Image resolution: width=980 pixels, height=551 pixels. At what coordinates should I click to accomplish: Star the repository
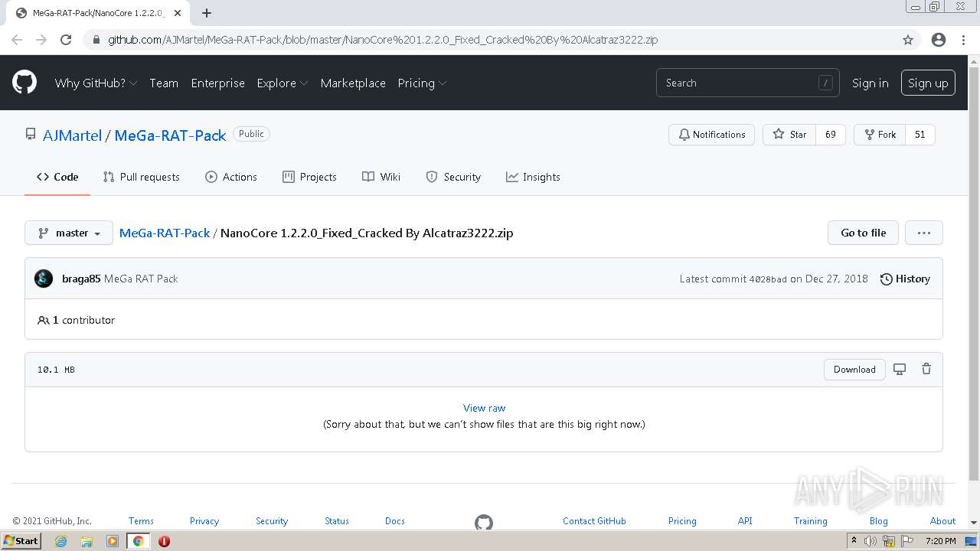pos(789,135)
